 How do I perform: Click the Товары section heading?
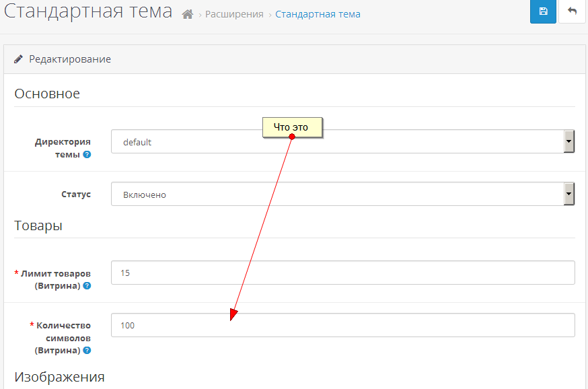[x=38, y=225]
